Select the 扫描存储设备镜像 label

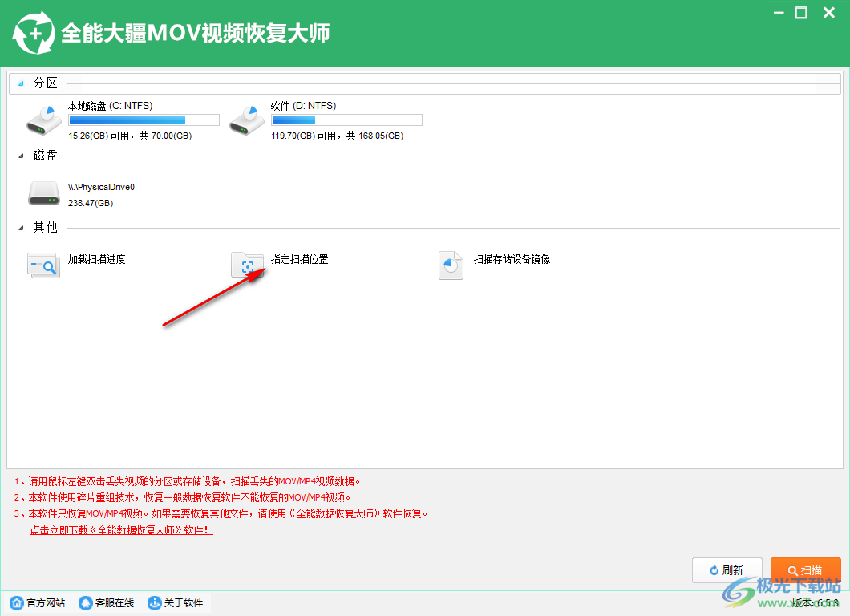click(512, 259)
